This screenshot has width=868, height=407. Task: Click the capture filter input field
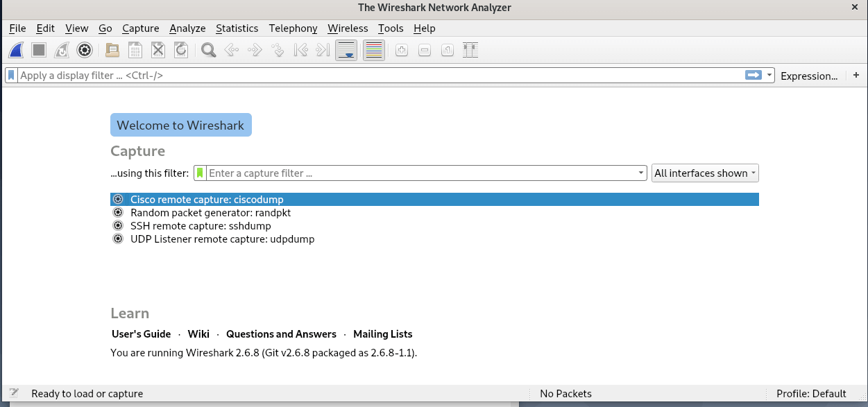420,173
